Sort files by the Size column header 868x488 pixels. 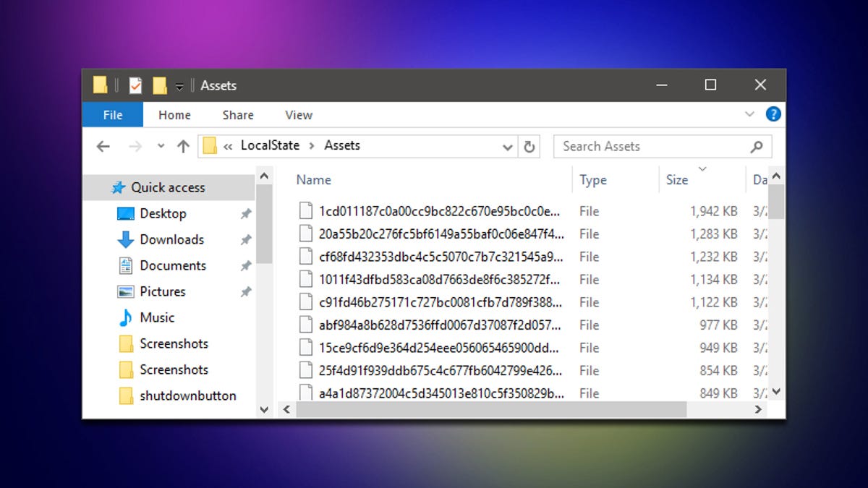click(677, 180)
